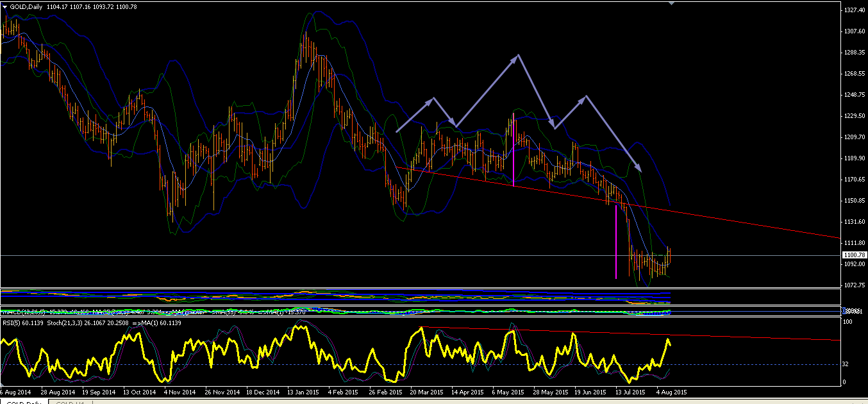
Task: Click the 1307.60 price axis label
Action: point(856,31)
